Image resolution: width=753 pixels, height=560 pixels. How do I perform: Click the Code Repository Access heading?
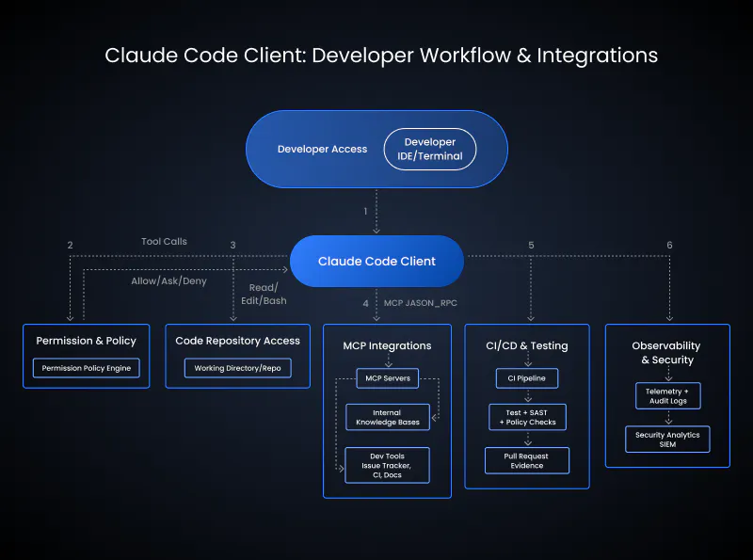[x=237, y=341]
